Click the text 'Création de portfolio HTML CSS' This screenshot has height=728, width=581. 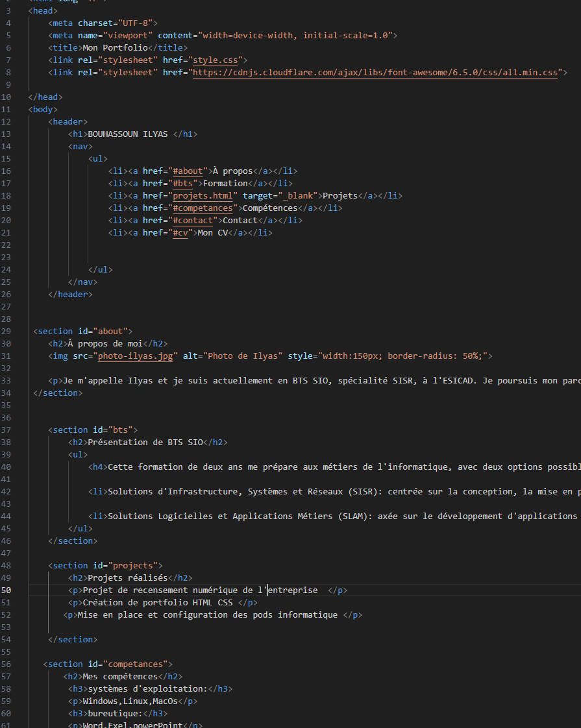pyautogui.click(x=157, y=603)
